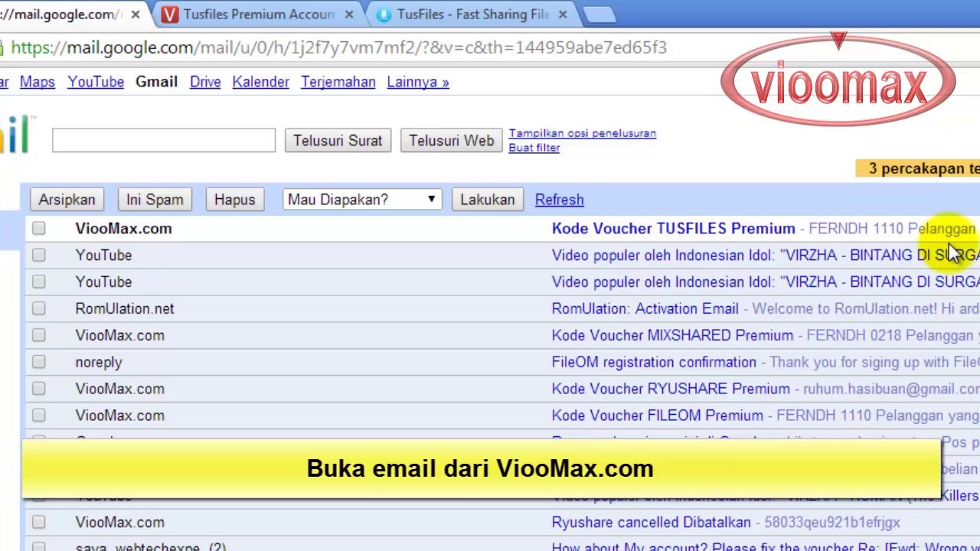Close the Tusfiles Premium Account tab

(349, 14)
